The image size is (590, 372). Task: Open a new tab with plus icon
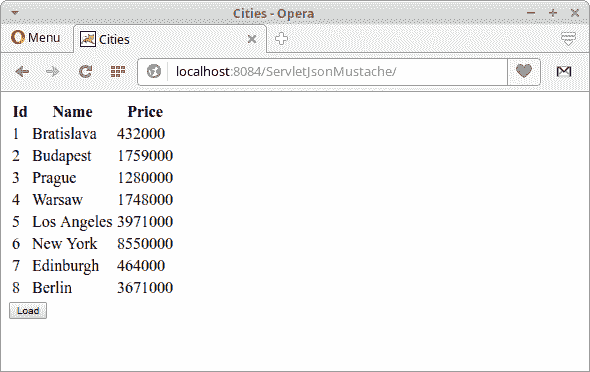(x=281, y=39)
